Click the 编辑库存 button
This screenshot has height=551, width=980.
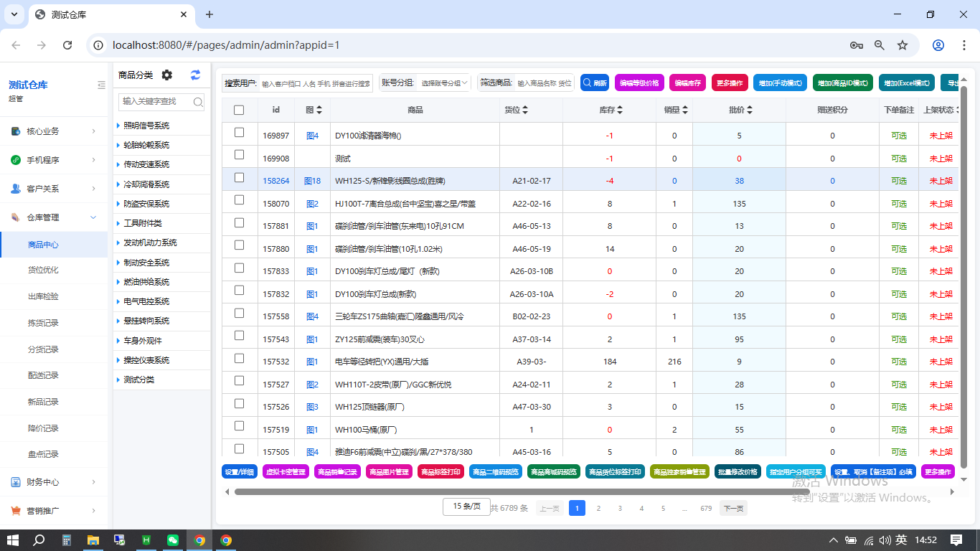687,83
